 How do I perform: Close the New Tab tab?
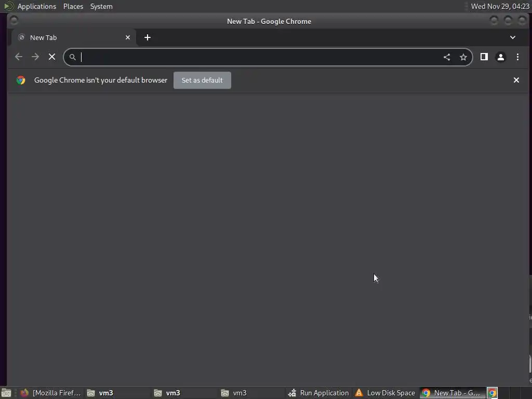[x=128, y=37]
